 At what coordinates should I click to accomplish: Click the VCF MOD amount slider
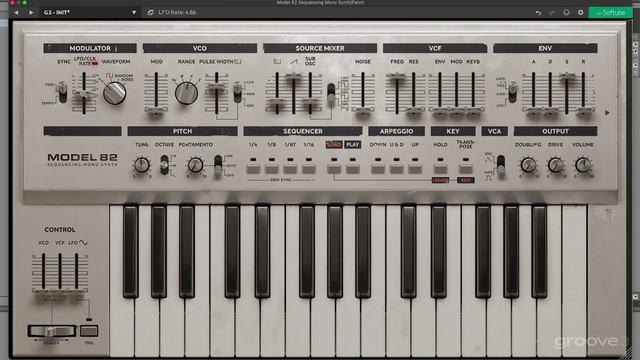tap(456, 110)
